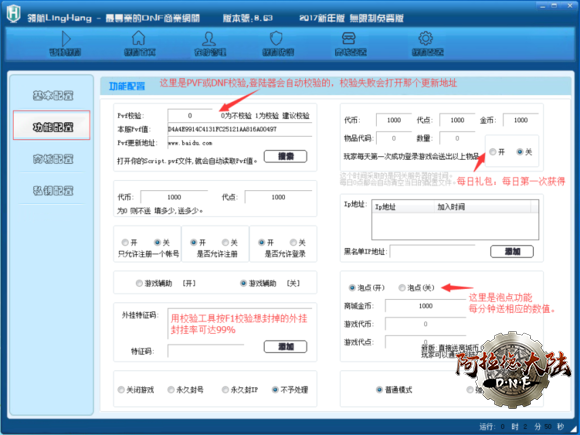The height and width of the screenshot is (435, 580).
Task: Click the 游戏代点 input field
Action: click(425, 342)
